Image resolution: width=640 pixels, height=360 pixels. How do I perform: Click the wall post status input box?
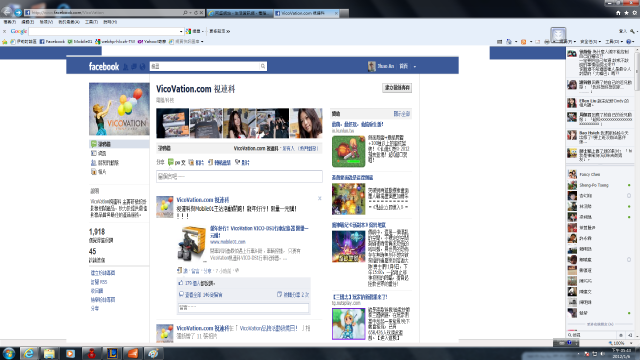239,176
